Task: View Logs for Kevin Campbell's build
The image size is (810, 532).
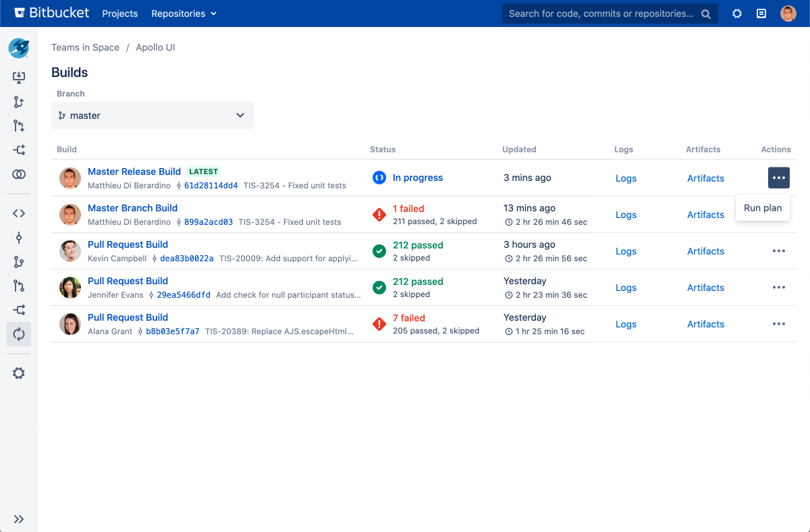Action: tap(626, 251)
